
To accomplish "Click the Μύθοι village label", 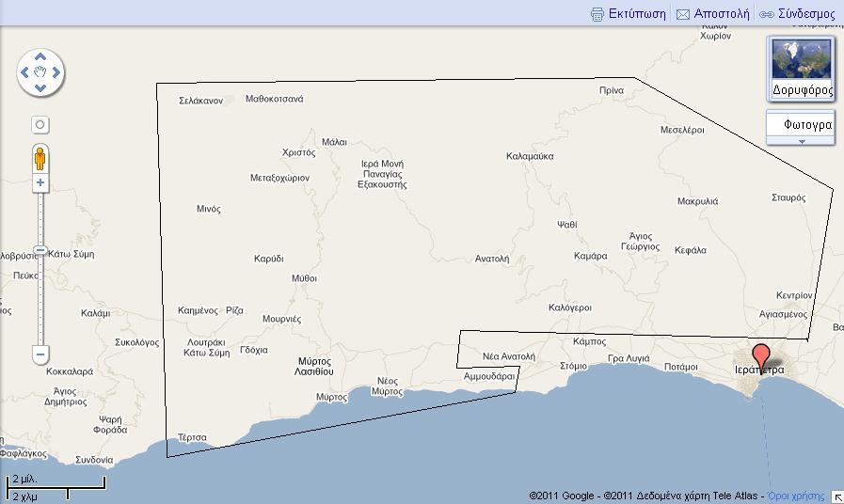I will point(304,278).
